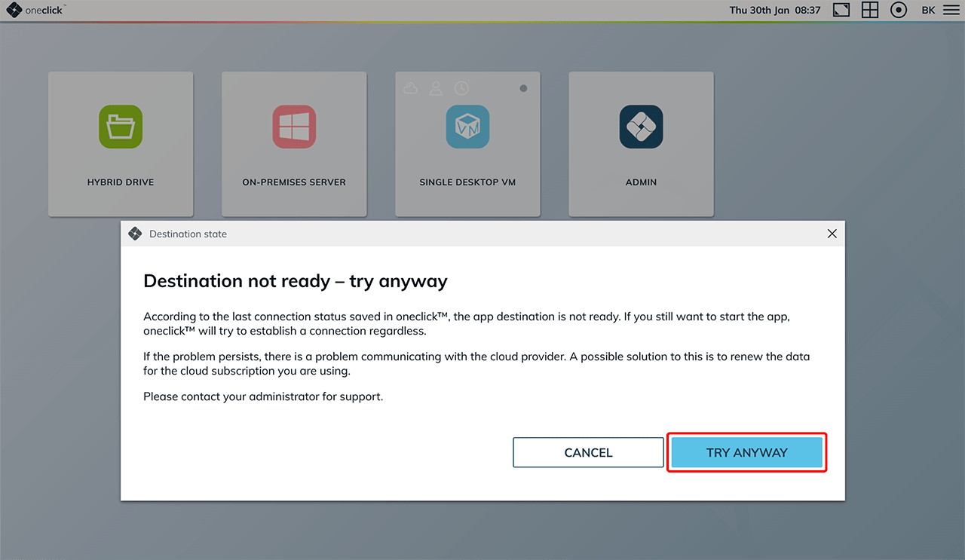
Task: Click the circular record icon in header
Action: 899,11
